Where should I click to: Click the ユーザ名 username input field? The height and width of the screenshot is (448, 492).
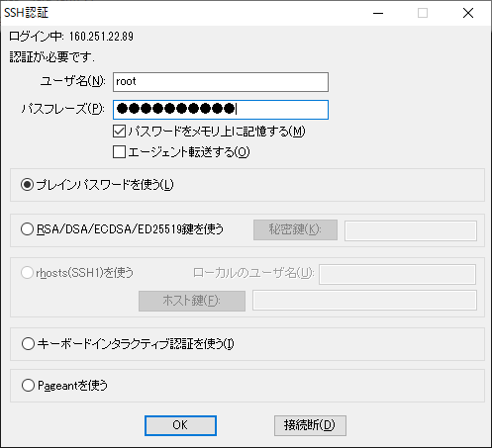(x=221, y=82)
